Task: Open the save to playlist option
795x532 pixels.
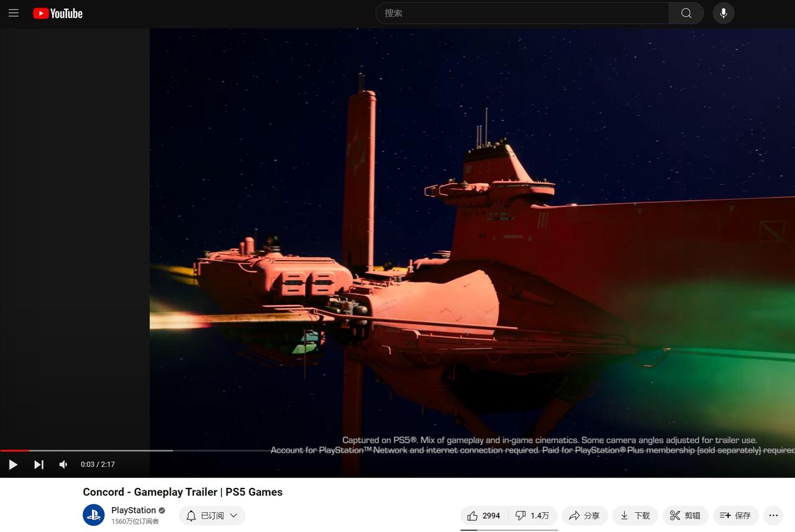Action: tap(735, 516)
